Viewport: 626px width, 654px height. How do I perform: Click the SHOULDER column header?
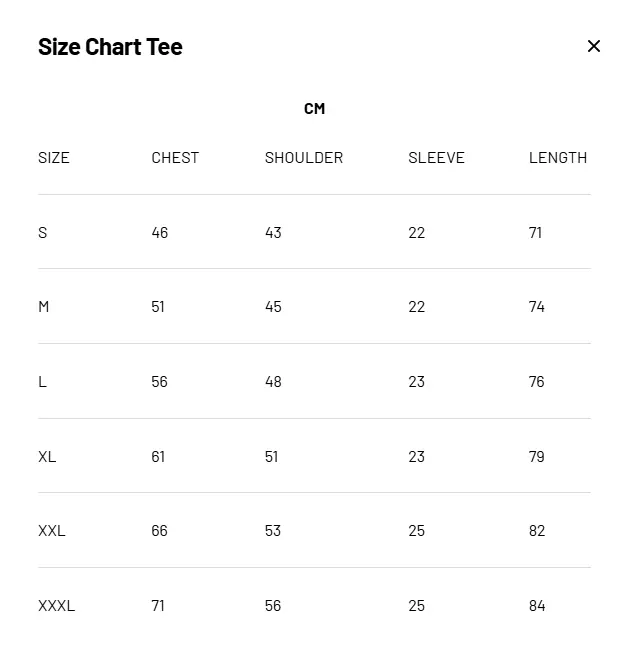click(x=304, y=157)
